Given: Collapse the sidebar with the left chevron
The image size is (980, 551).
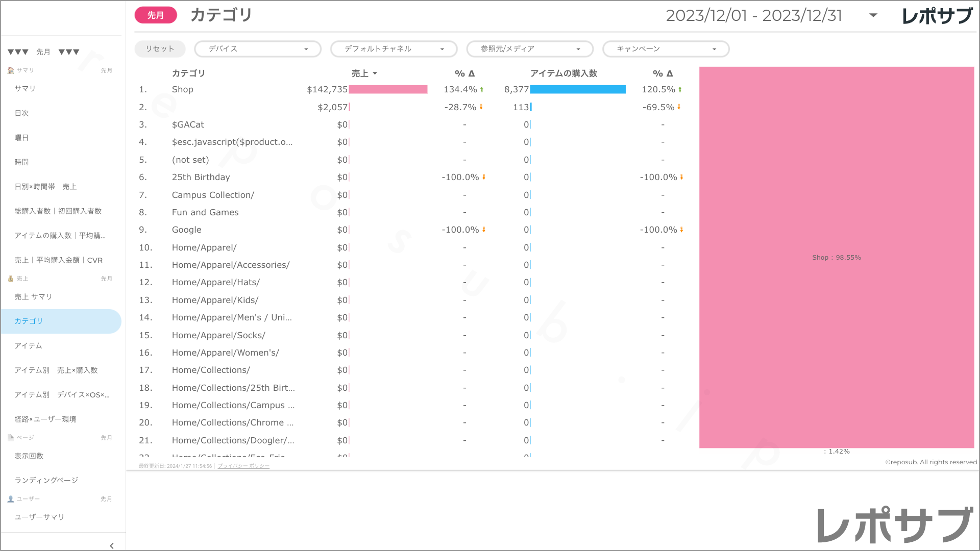Looking at the screenshot, I should [112, 545].
